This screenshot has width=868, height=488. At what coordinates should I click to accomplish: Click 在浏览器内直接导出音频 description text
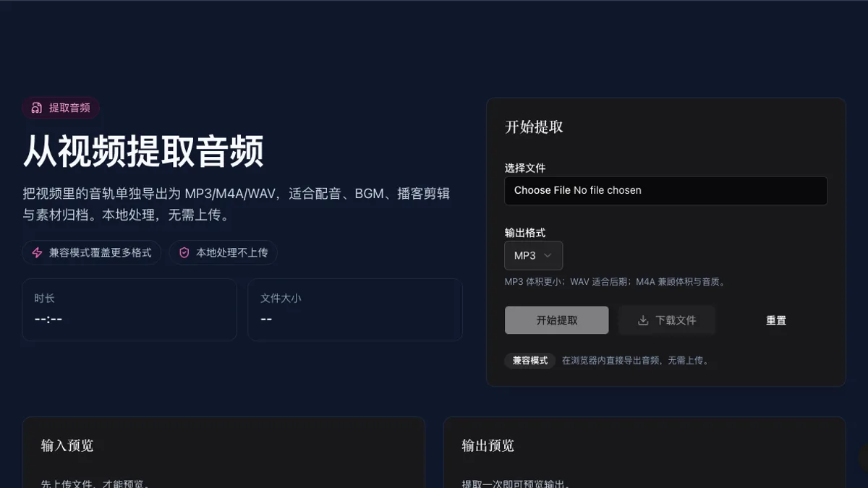(x=636, y=360)
